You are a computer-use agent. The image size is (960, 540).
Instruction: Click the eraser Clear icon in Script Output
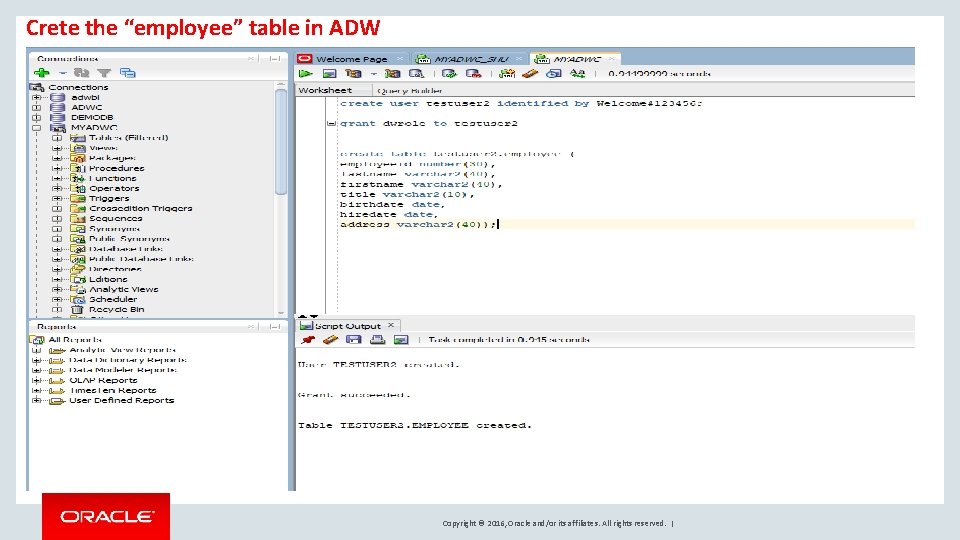pos(331,340)
